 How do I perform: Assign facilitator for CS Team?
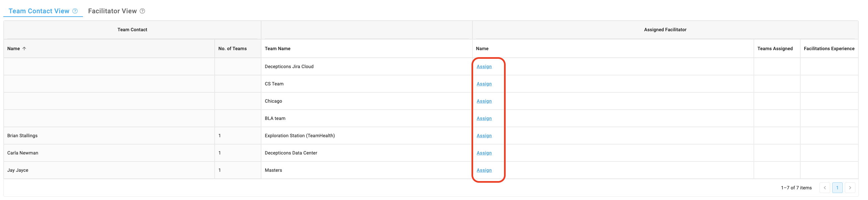[x=484, y=84]
